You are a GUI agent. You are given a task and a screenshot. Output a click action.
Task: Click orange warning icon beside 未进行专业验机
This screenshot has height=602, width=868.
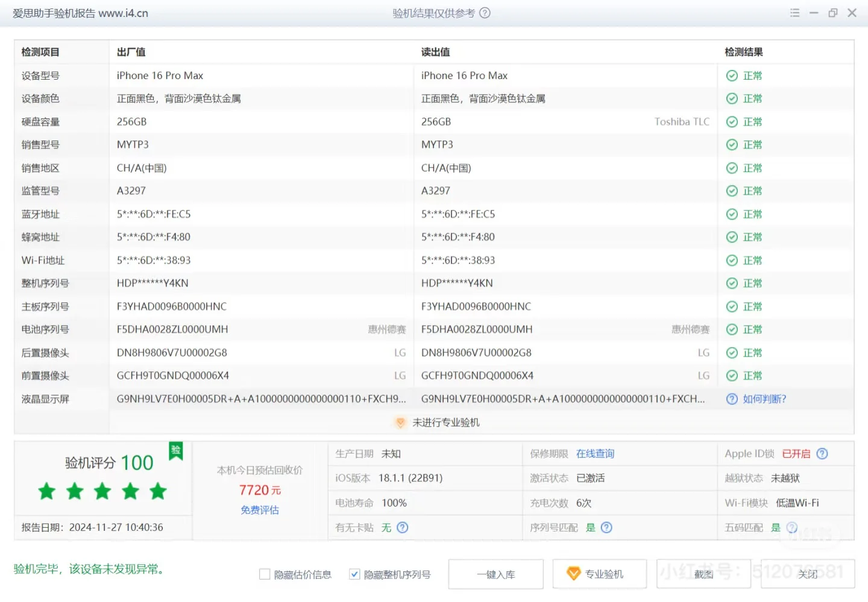[x=401, y=422]
